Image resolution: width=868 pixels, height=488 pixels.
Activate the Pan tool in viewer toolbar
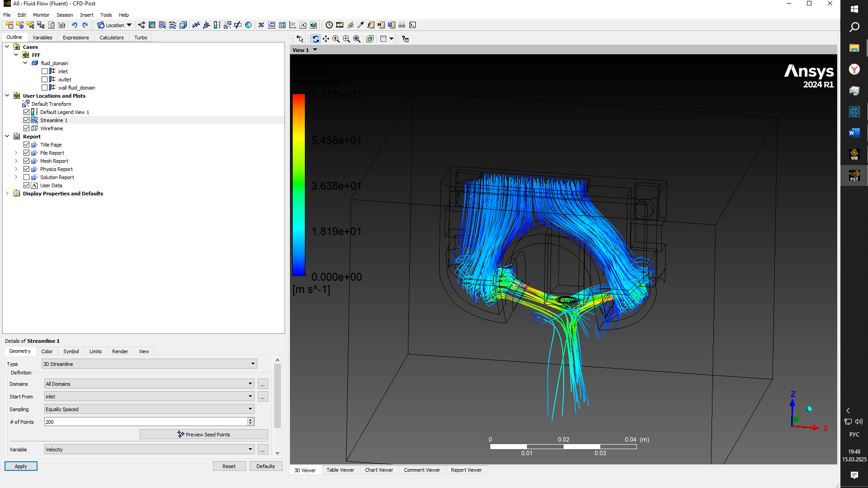pos(326,39)
